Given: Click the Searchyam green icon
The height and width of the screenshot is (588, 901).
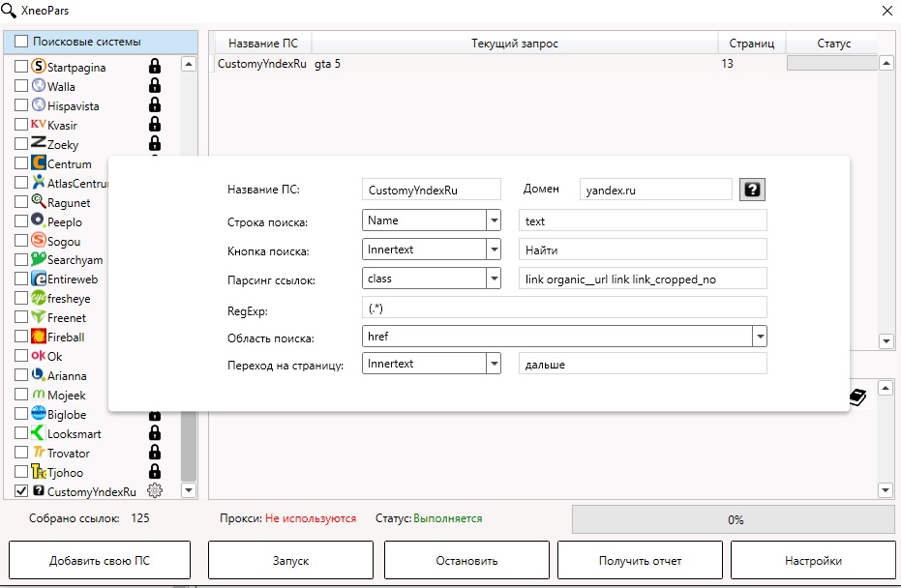Looking at the screenshot, I should click(39, 259).
